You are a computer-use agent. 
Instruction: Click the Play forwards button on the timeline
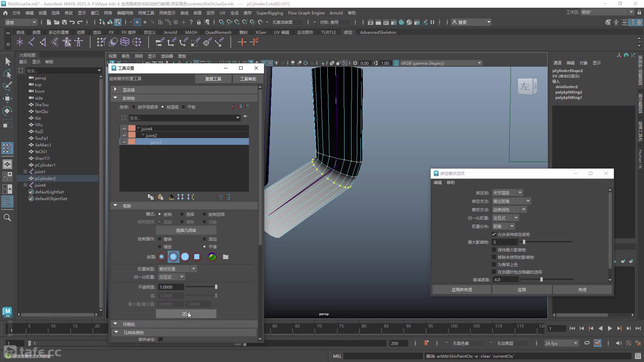click(610, 328)
